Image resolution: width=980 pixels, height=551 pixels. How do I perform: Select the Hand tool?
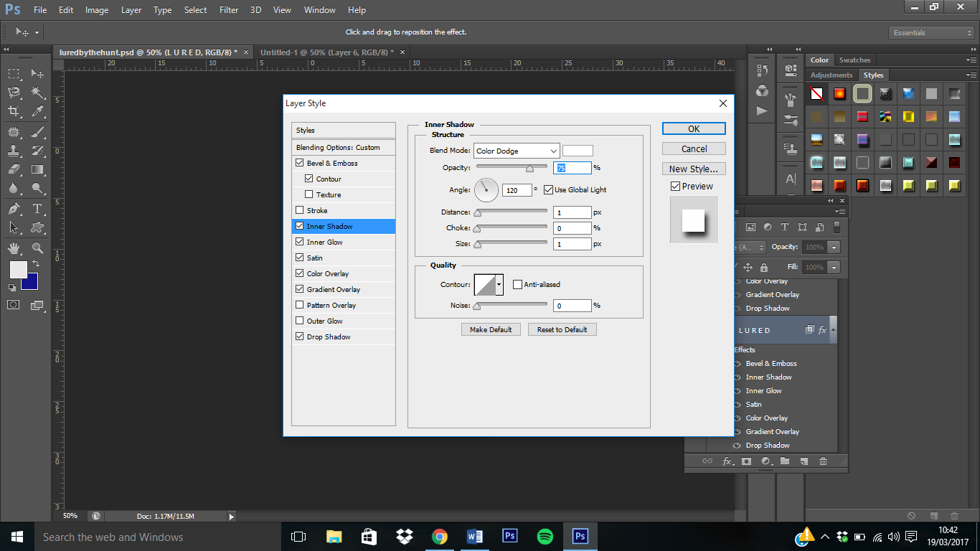click(14, 248)
